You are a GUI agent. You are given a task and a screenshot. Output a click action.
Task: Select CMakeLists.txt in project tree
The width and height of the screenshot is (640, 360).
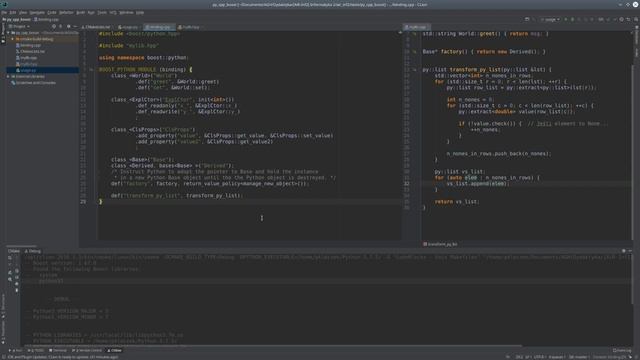pos(32,52)
